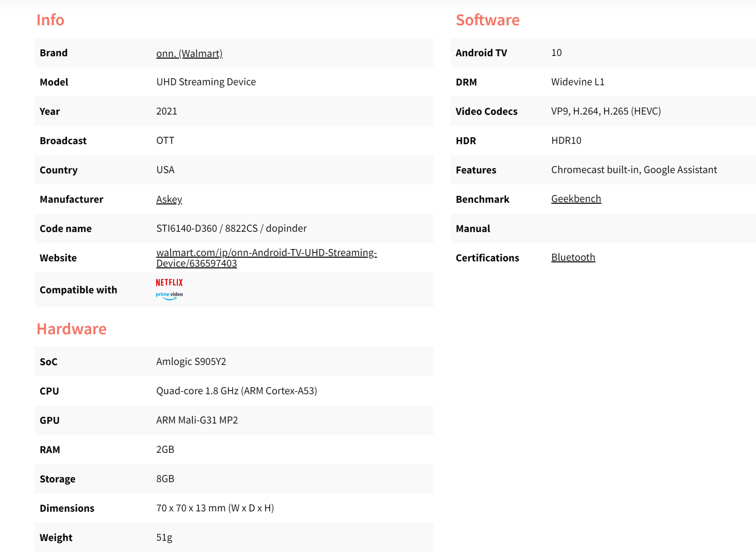Click the Manual row label
This screenshot has height=559, width=756.
click(472, 229)
